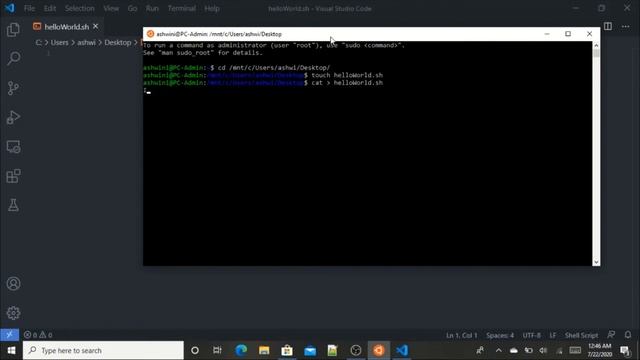Open the Edit menu
The image size is (640, 360).
[x=50, y=9]
